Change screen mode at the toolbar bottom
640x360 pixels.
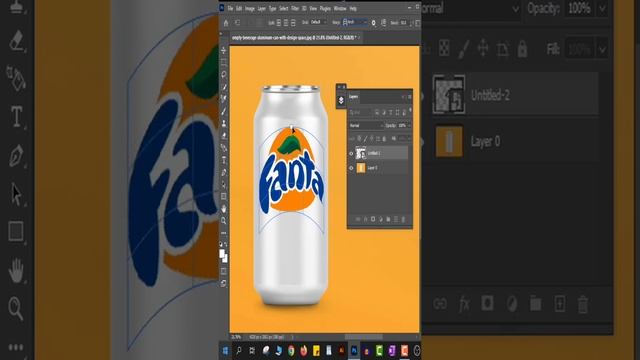tap(224, 283)
